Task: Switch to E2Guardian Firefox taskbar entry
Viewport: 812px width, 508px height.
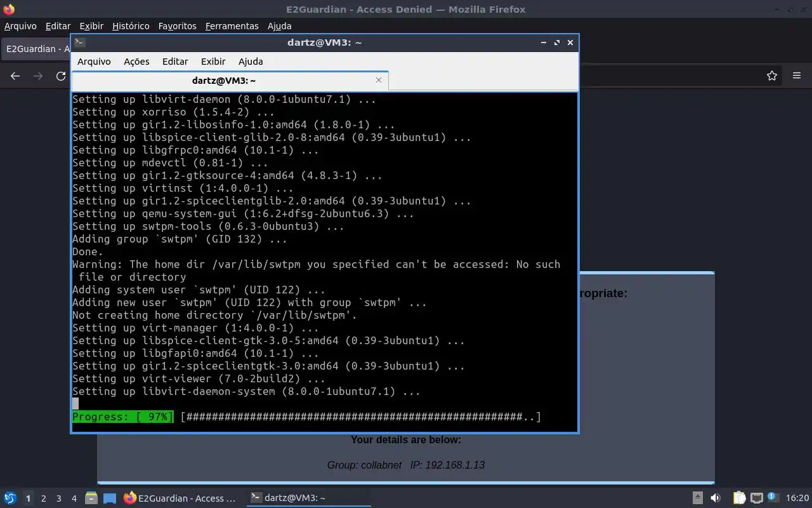Action: point(181,498)
